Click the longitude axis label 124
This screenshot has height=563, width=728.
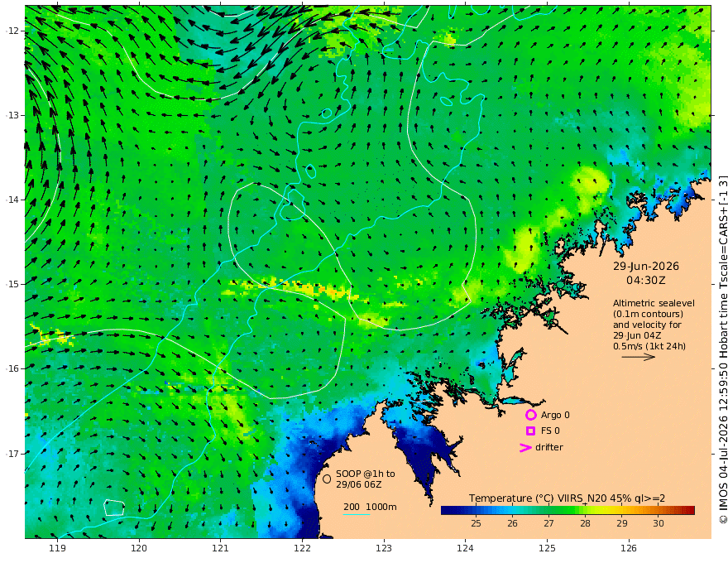466,548
